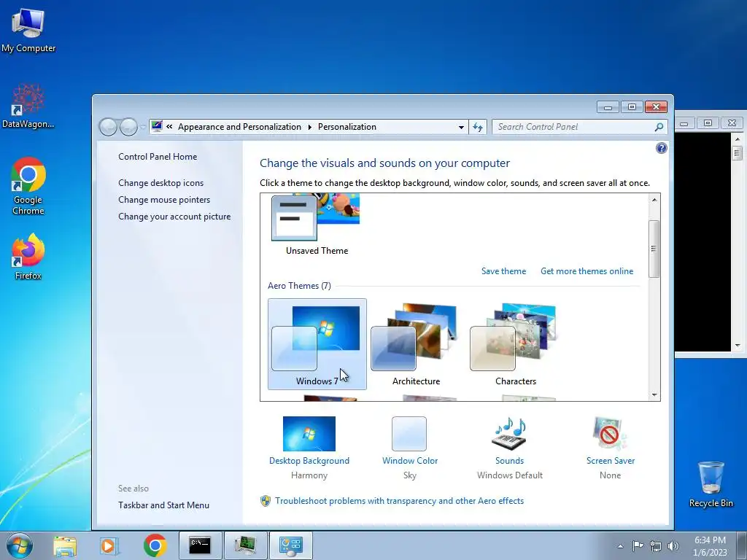Screen dimensions: 747x560
Task: Click the Personalization breadcrumb
Action: (x=347, y=127)
